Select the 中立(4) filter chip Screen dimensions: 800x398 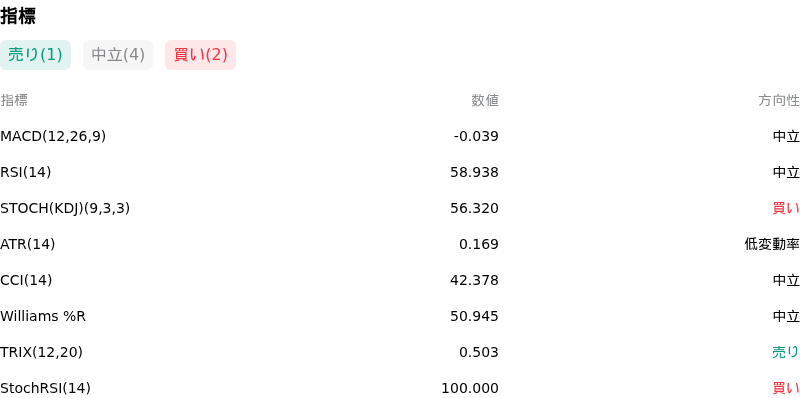tap(118, 55)
